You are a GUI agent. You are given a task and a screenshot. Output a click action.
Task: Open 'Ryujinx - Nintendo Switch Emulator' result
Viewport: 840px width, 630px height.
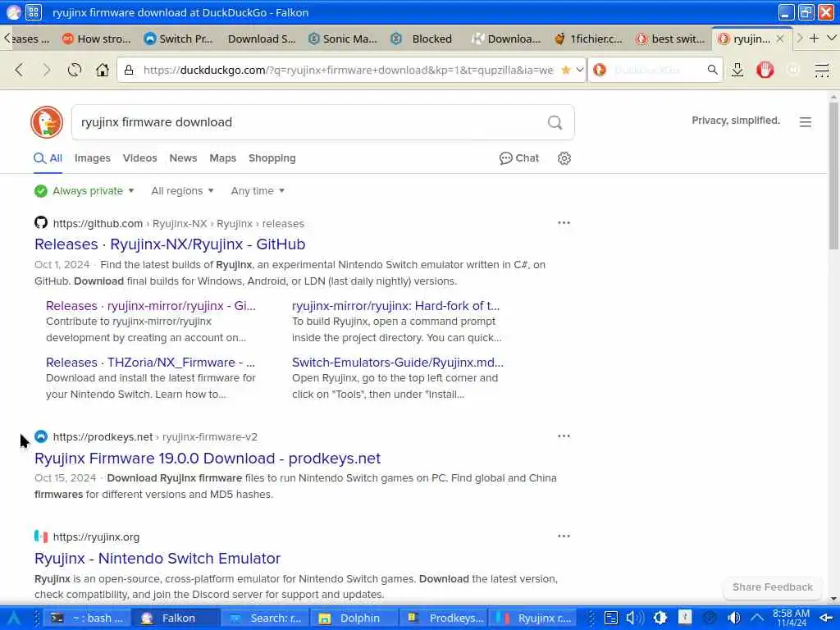(157, 558)
